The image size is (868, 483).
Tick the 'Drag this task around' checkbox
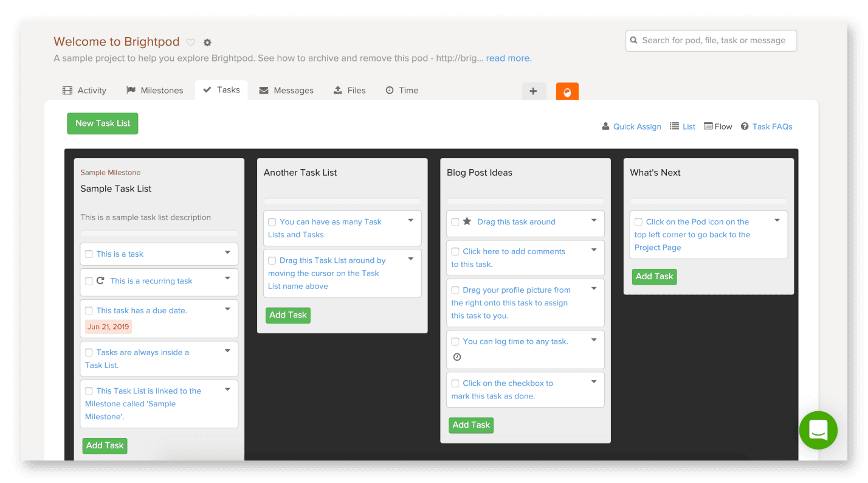tap(455, 222)
